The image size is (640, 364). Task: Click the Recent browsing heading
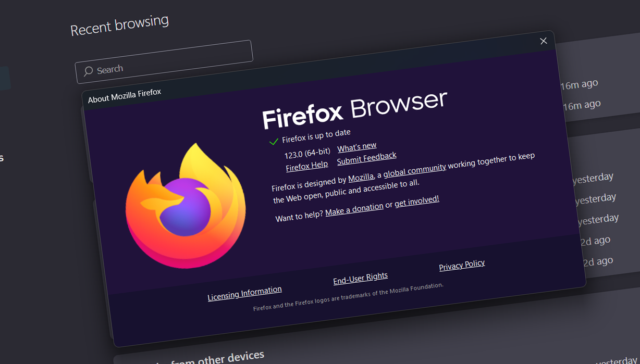(x=119, y=26)
